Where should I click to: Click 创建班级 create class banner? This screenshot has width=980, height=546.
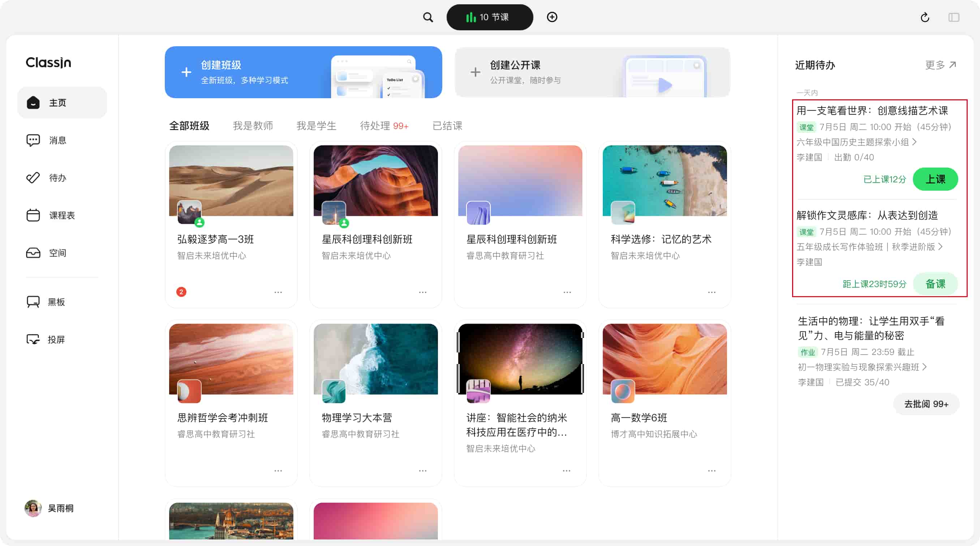[x=303, y=72]
